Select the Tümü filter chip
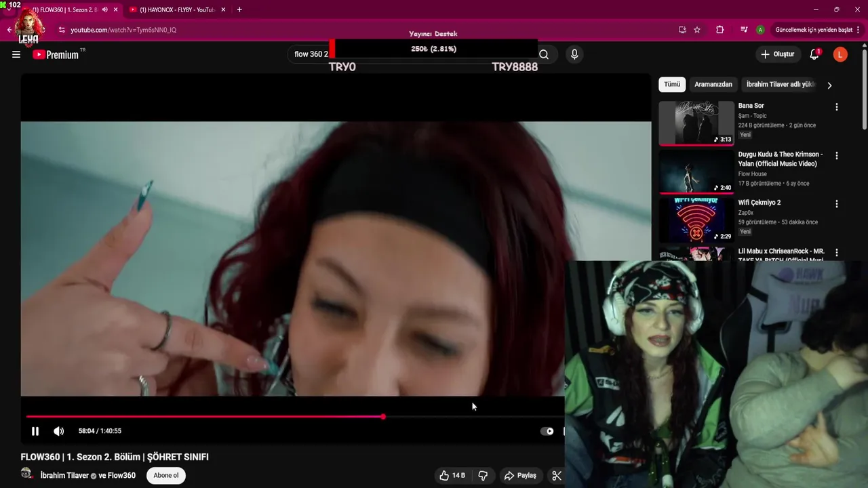Viewport: 868px width, 488px height. coord(672,84)
